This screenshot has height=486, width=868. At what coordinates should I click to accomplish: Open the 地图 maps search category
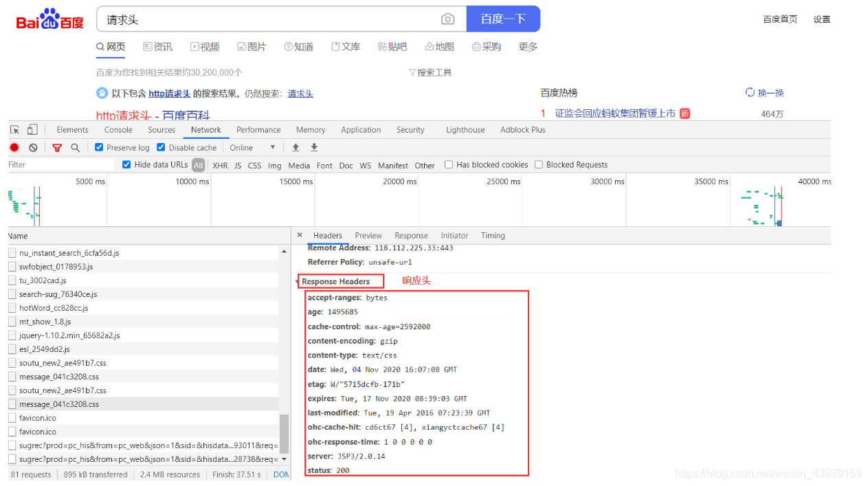tap(439, 47)
